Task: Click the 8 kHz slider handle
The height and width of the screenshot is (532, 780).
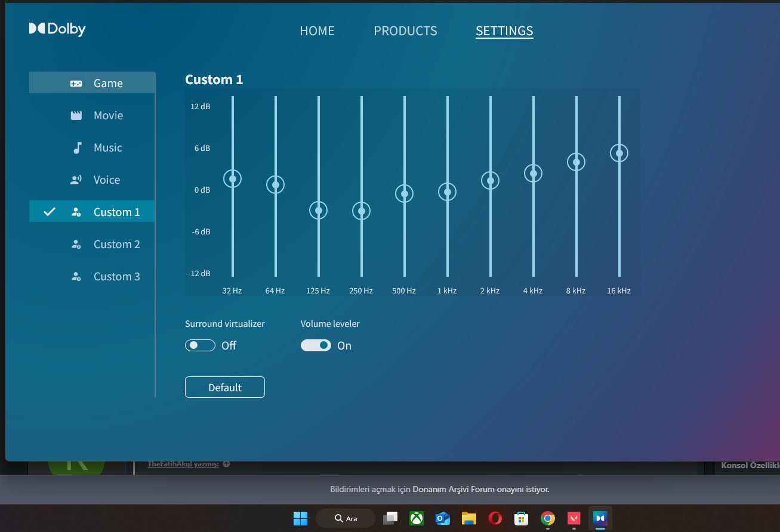Action: [576, 162]
